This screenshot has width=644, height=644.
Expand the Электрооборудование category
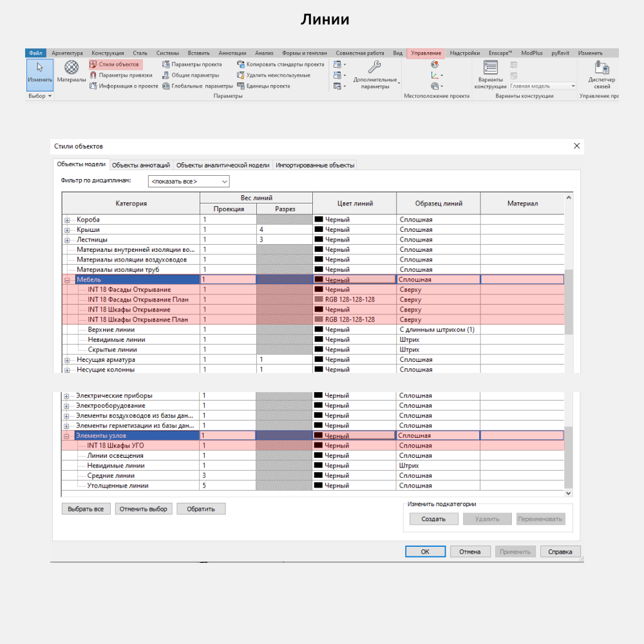pyautogui.click(x=66, y=406)
